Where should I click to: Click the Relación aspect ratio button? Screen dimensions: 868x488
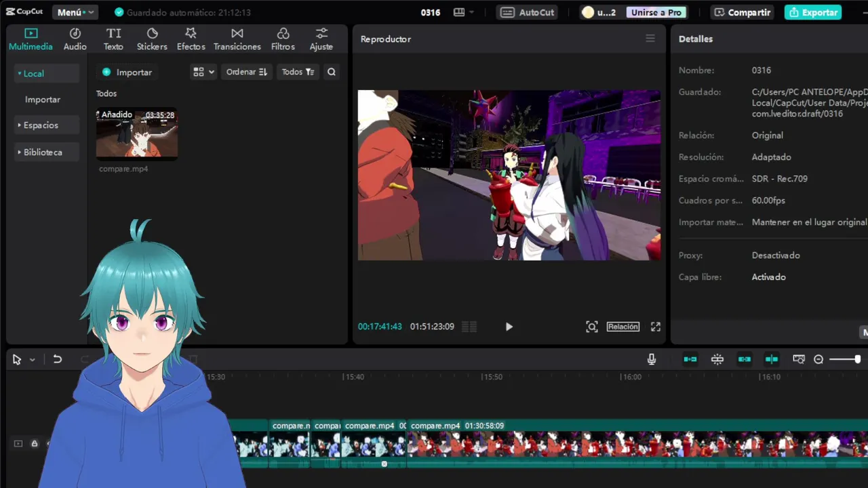(x=623, y=327)
